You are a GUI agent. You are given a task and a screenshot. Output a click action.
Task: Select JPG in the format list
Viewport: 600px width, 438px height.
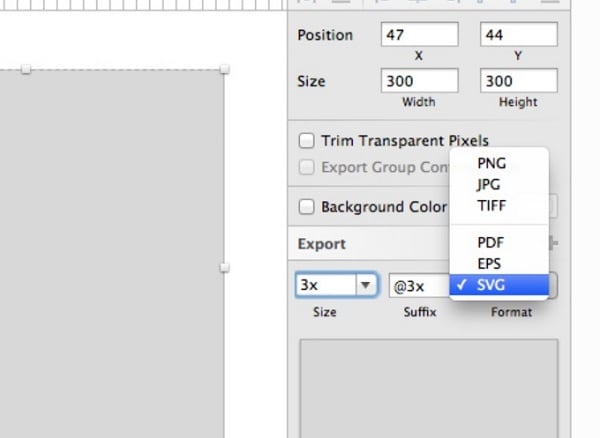coord(490,184)
